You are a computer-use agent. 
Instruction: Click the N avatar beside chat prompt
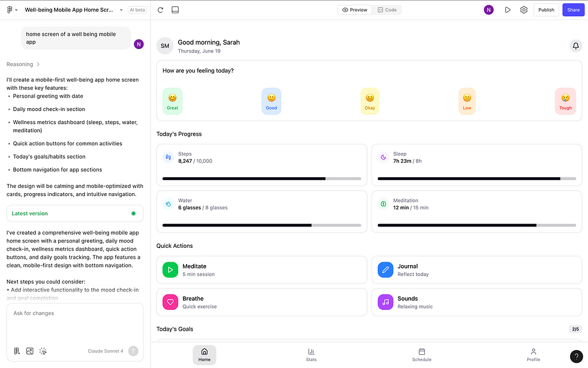click(139, 44)
